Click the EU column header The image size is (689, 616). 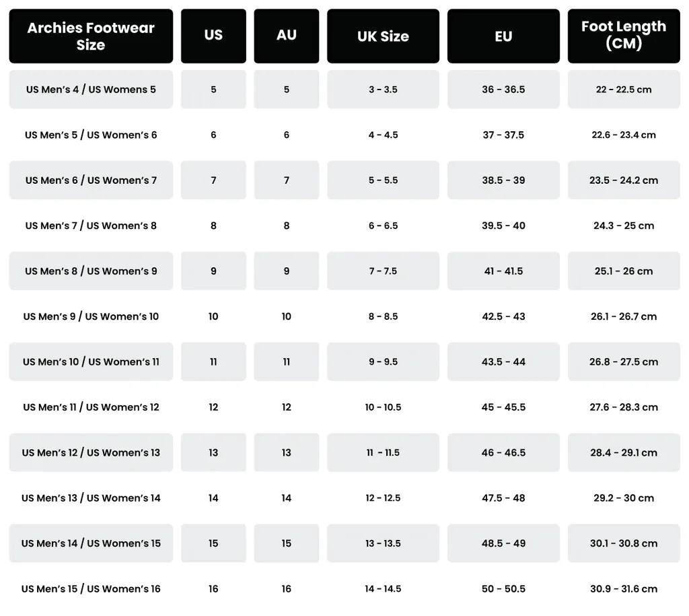click(503, 36)
